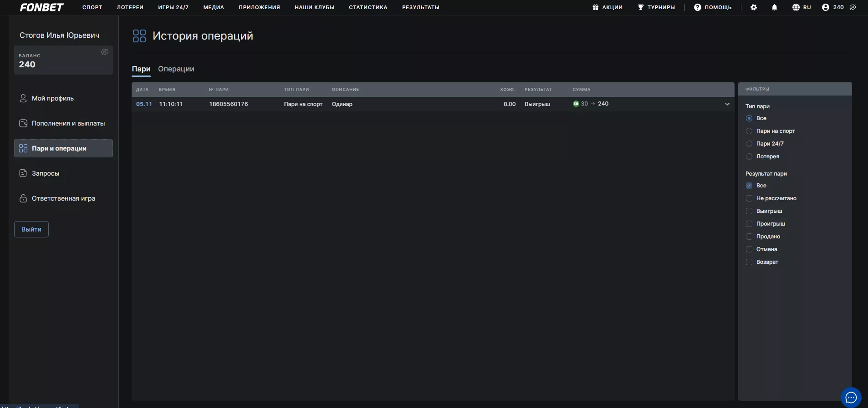Click the account avatar icon in header
The image size is (868, 408).
pos(825,7)
